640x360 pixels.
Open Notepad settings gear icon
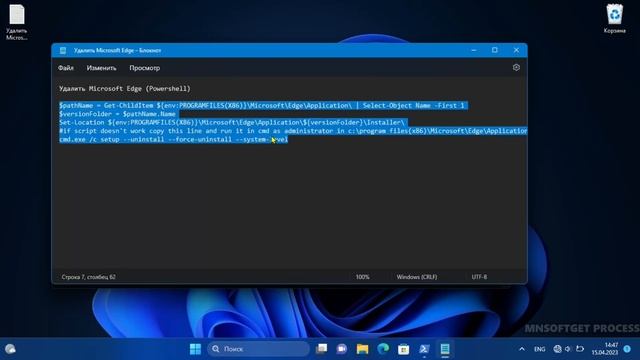[x=516, y=67]
